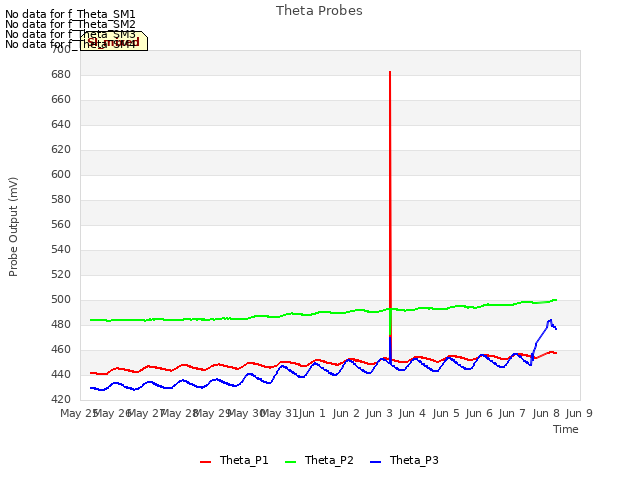Click the blue Theta_P3 legend swatch

[x=375, y=462]
